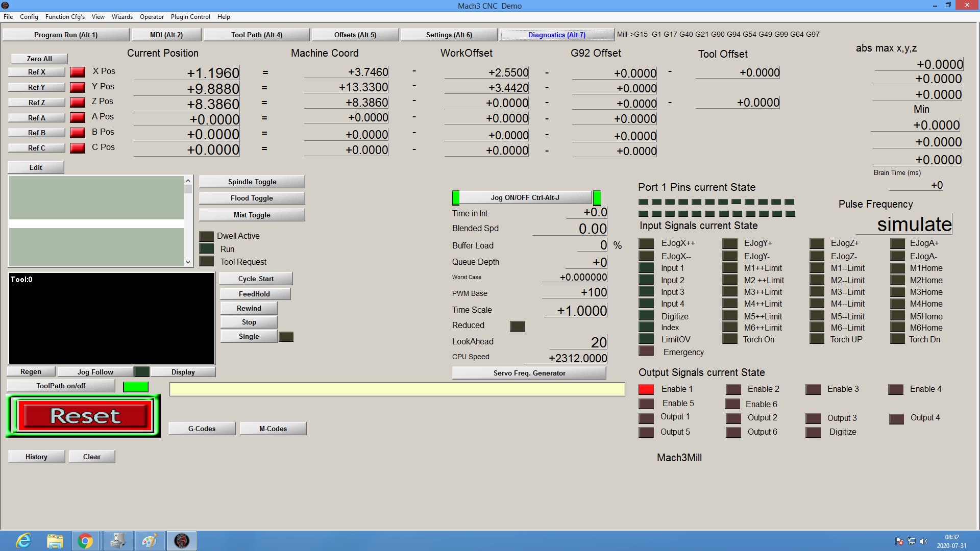Click the History button

point(36,457)
